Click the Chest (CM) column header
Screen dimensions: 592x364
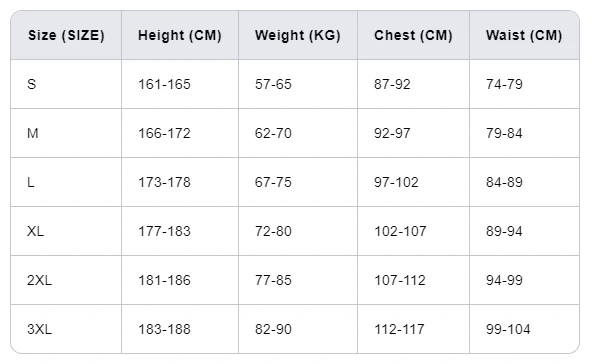tap(413, 35)
